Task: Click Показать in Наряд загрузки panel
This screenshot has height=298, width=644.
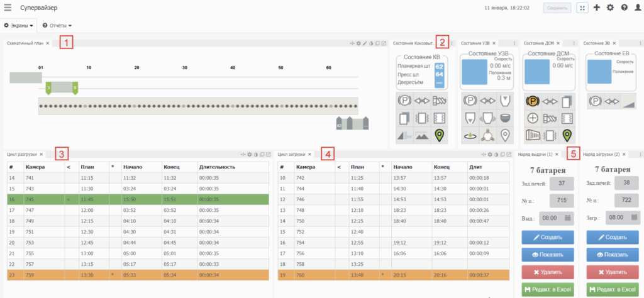Action: pyautogui.click(x=613, y=255)
